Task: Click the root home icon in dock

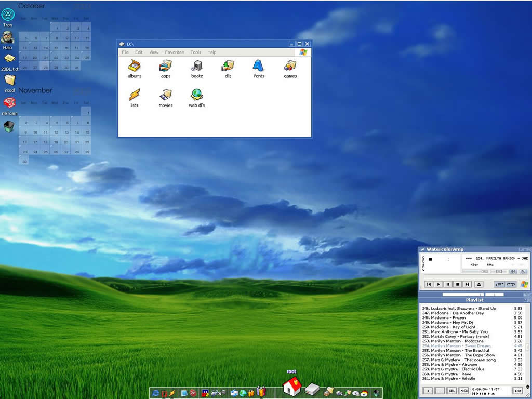Action: [x=292, y=386]
